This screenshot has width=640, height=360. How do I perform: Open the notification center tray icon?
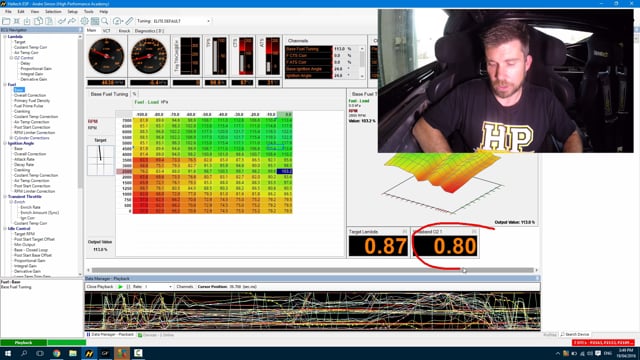point(598,353)
